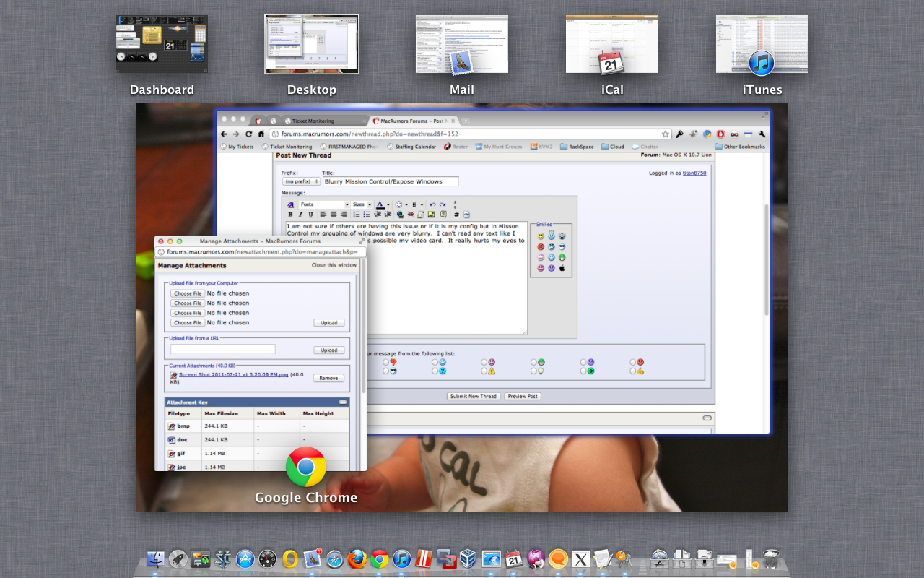Viewport: 924px width, 578px height.
Task: Open the Screen Shot 2011-07-21 png link
Action: pos(234,374)
